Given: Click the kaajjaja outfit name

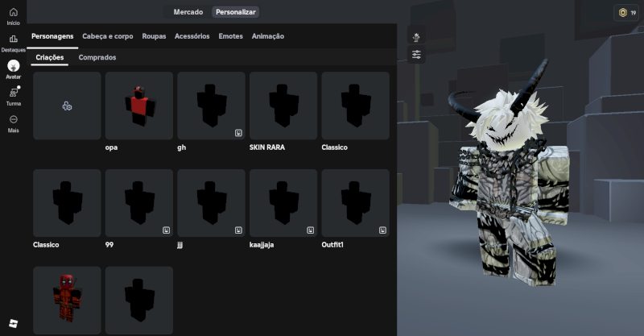Looking at the screenshot, I should (x=262, y=245).
